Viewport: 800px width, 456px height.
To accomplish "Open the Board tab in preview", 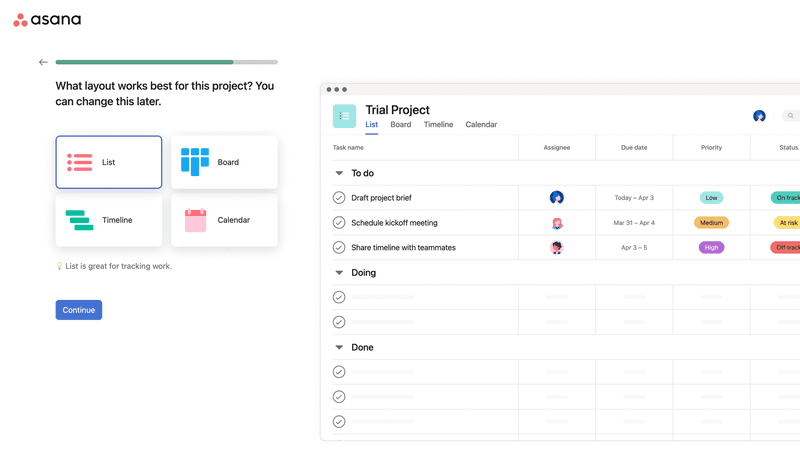I will 400,125.
